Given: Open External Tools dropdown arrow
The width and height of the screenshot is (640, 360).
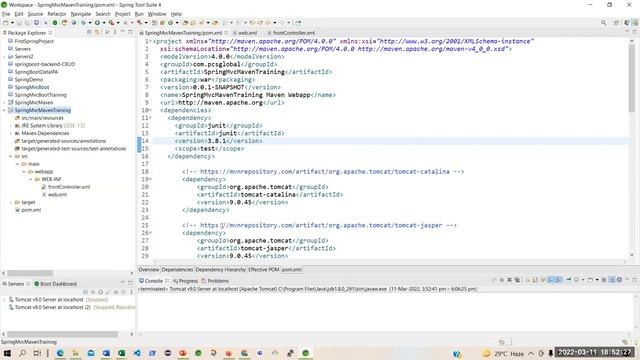Looking at the screenshot, I should (118, 23).
